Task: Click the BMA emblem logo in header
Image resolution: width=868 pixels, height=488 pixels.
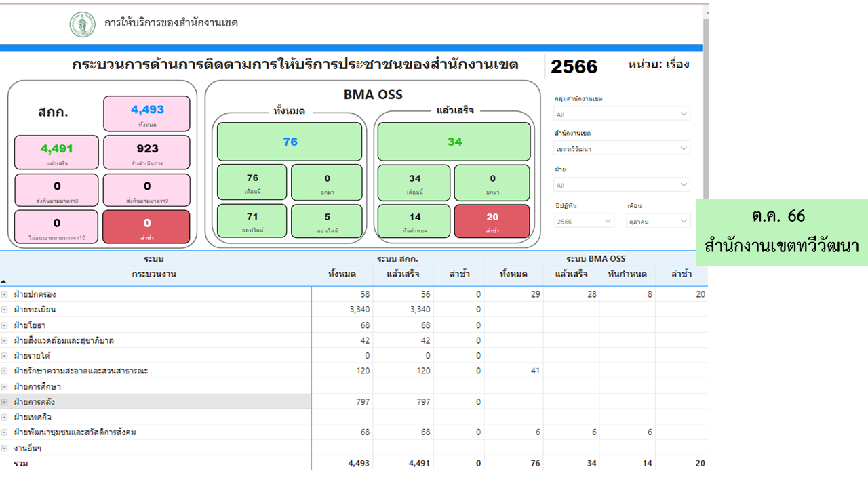Action: coord(83,24)
